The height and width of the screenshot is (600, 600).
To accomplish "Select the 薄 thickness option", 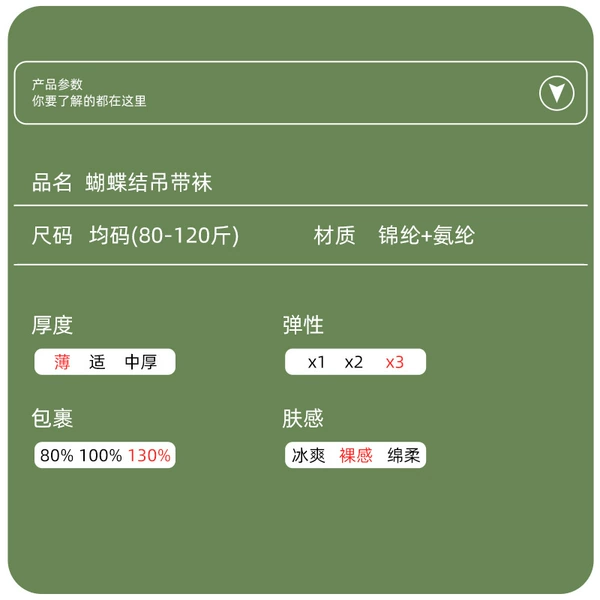I will point(62,362).
